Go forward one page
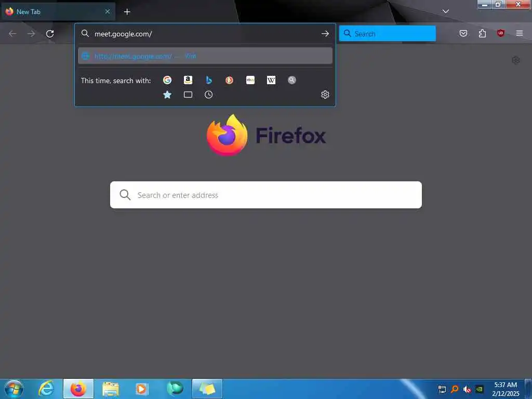 pyautogui.click(x=31, y=34)
